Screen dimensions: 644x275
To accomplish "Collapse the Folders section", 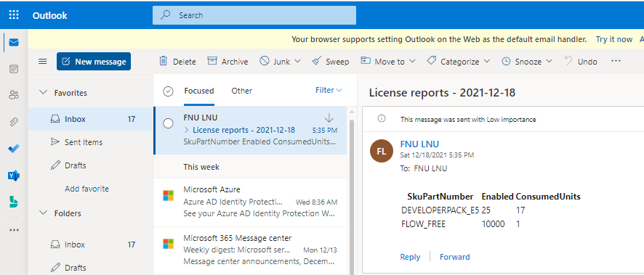I will click(x=43, y=213).
